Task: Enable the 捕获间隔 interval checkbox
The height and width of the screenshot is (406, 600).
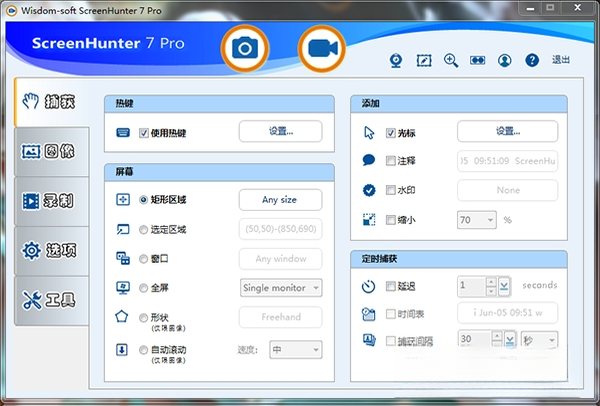Action: point(391,341)
